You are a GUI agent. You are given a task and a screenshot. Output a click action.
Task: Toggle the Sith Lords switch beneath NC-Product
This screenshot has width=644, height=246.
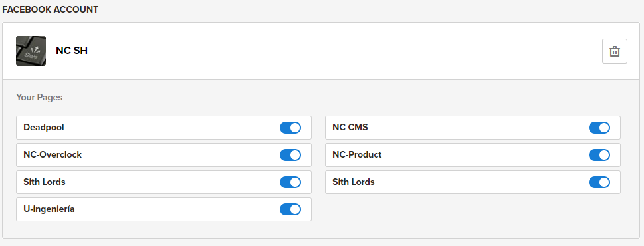pos(599,182)
